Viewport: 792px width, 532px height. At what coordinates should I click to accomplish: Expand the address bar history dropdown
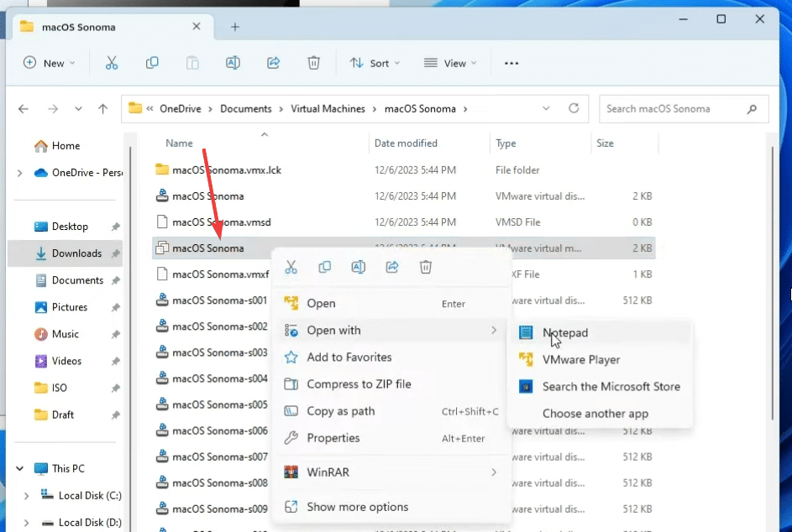(x=546, y=108)
